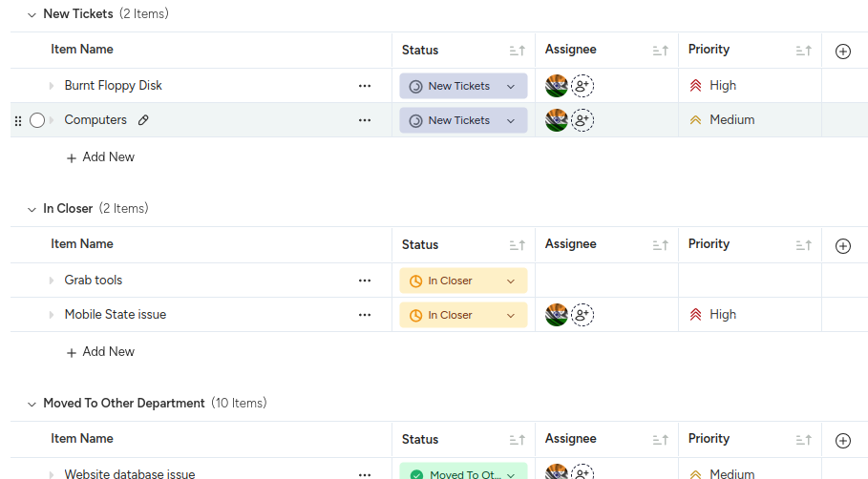The height and width of the screenshot is (479, 868).
Task: Click the pencil edit icon beside Computers
Action: (x=143, y=120)
